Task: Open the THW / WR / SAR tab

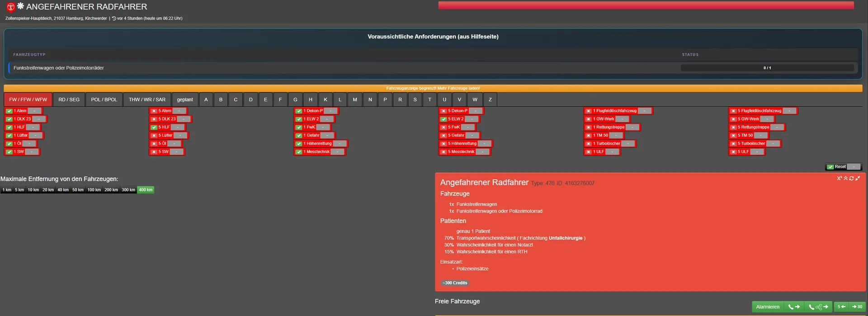Action: [x=147, y=100]
